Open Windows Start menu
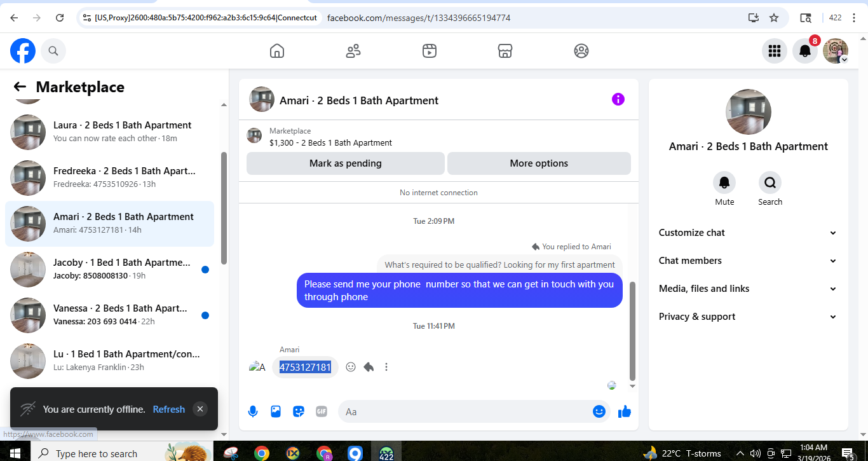Screen dimensions: 868x461 [x=15, y=453]
